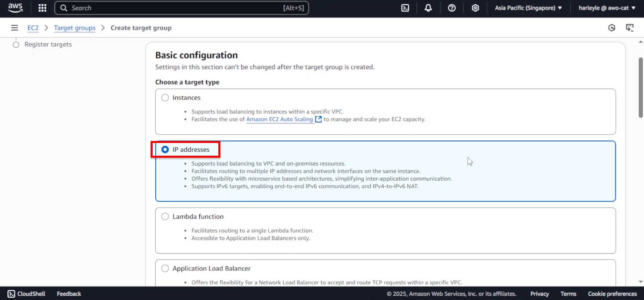Click the vertical scrollbar thumb
Screen dimensions: 644x300
pos(641,87)
